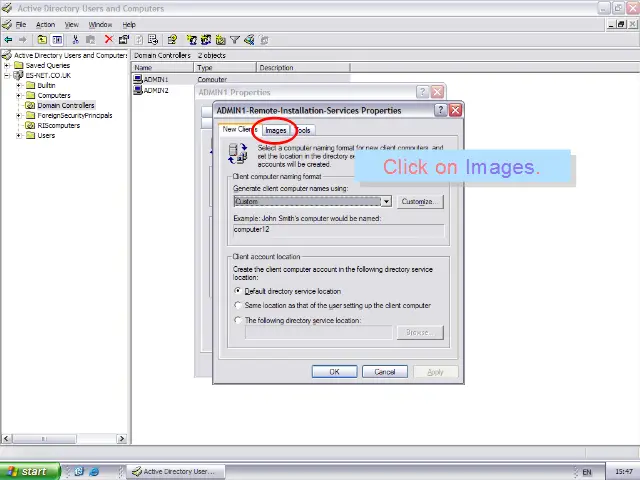Click the toolbar Help icon
This screenshot has height=480, width=640.
(x=172, y=40)
